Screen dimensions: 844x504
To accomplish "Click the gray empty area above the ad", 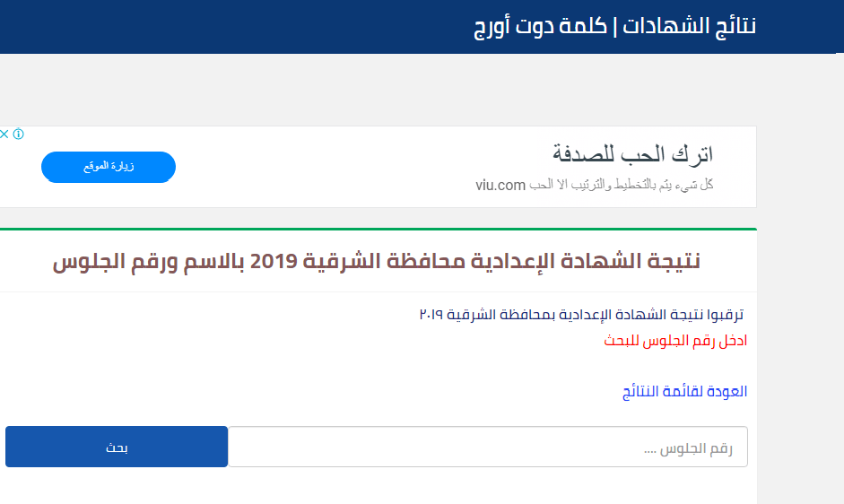I will [377, 89].
